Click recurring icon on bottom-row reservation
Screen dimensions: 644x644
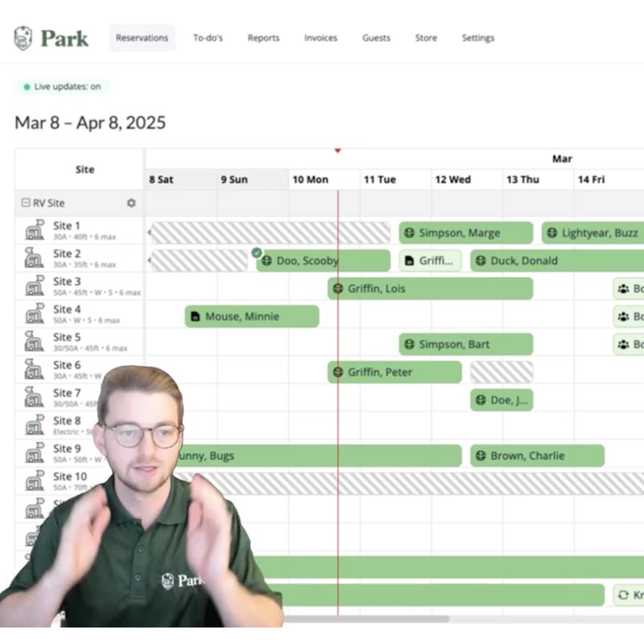pos(623,595)
